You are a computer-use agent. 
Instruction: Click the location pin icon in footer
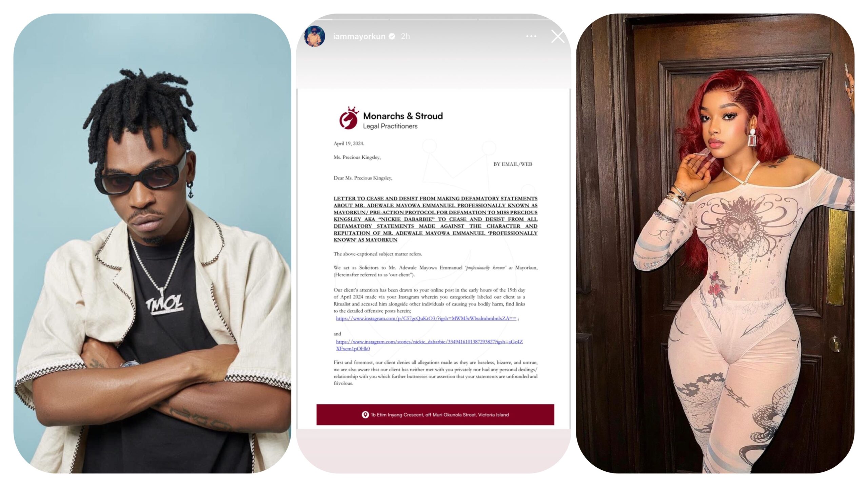click(365, 415)
